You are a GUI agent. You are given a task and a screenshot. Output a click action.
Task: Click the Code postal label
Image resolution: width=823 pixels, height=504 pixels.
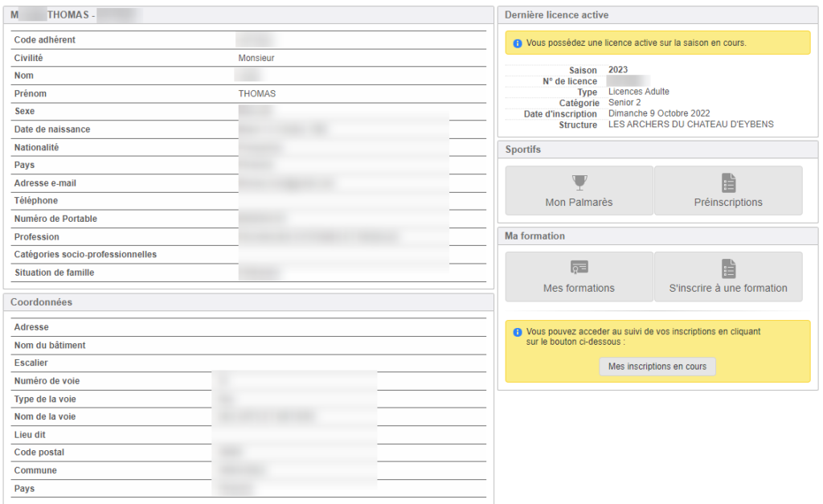point(39,453)
